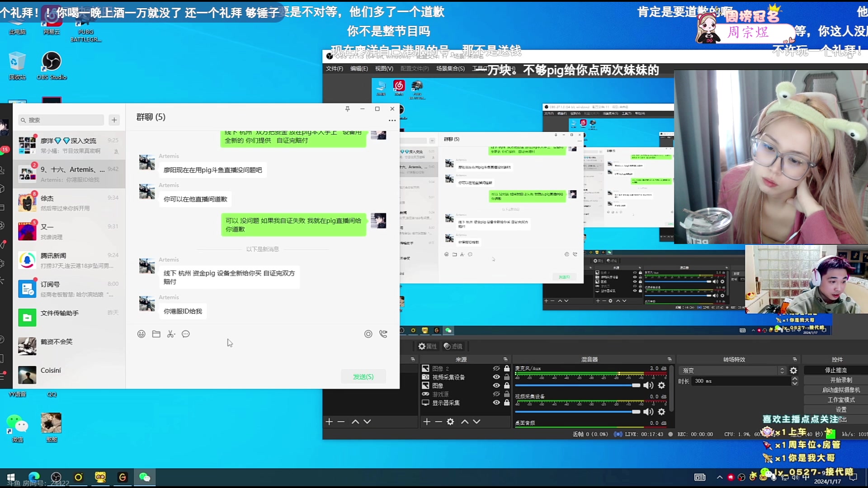This screenshot has width=868, height=488.
Task: Open WeChat from the Windows taskbar
Action: coord(145,477)
